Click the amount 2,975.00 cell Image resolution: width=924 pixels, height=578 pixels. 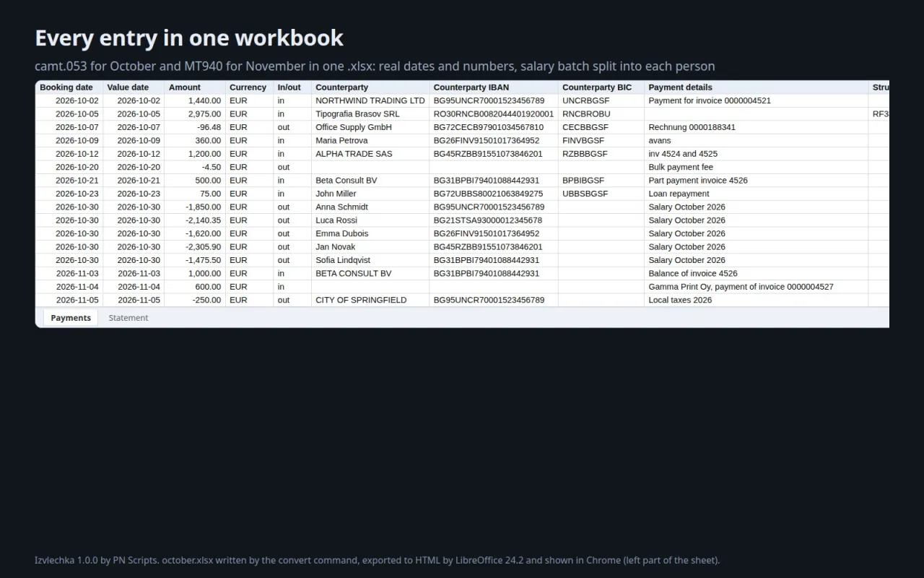click(x=195, y=114)
